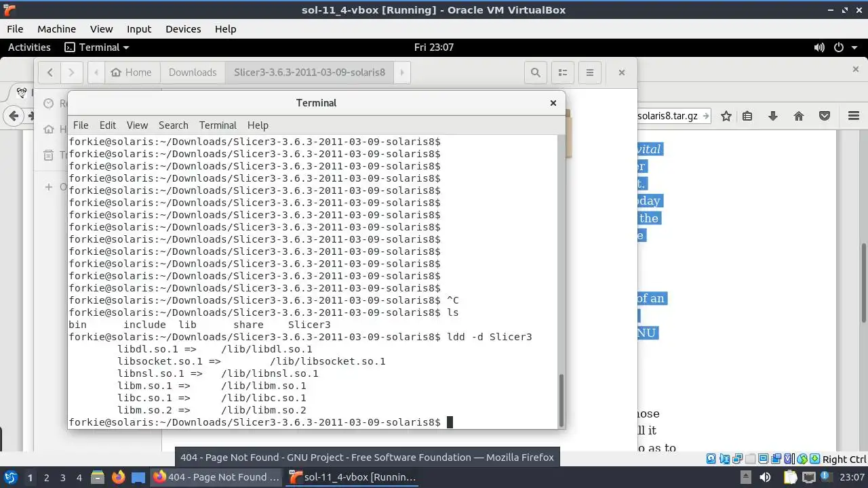
Task: Switch to workspace 3 in host panel
Action: coord(62,478)
